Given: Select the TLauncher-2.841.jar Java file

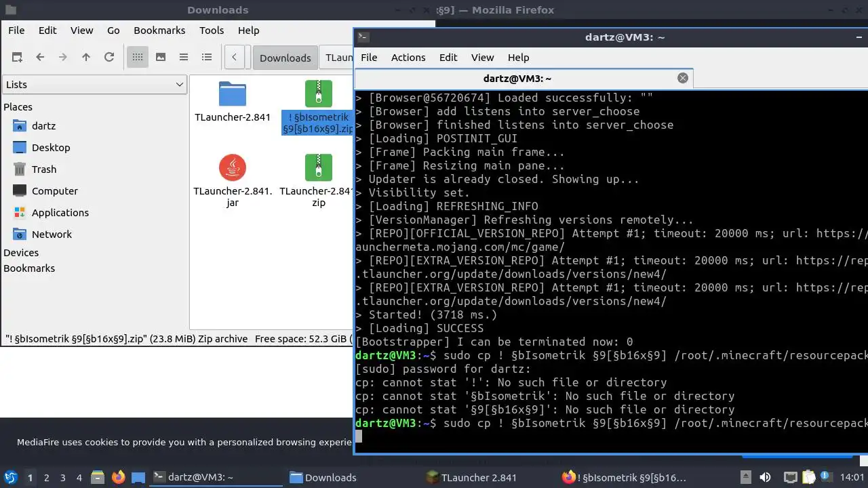Looking at the screenshot, I should (x=233, y=167).
